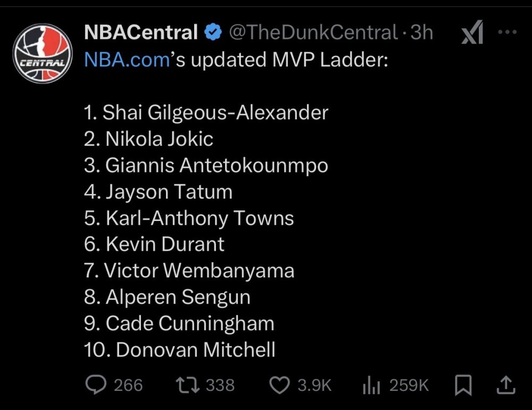This screenshot has height=410, width=532.
Task: Click the 266 replies count
Action: 128,386
